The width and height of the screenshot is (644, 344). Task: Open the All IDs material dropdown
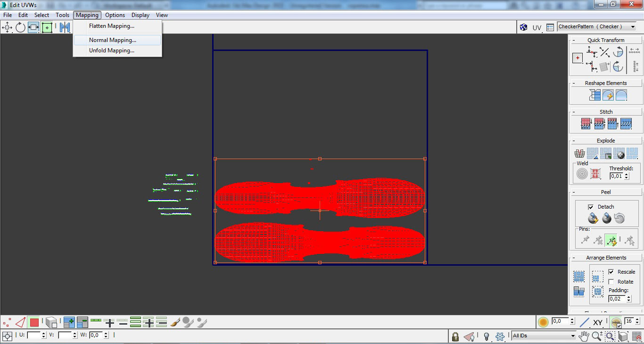(544, 336)
